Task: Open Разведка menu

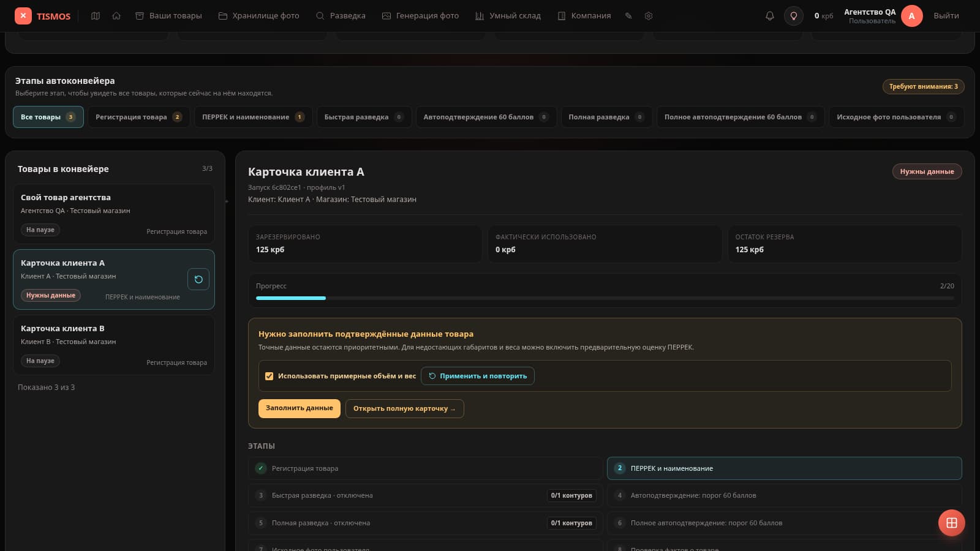Action: tap(341, 16)
